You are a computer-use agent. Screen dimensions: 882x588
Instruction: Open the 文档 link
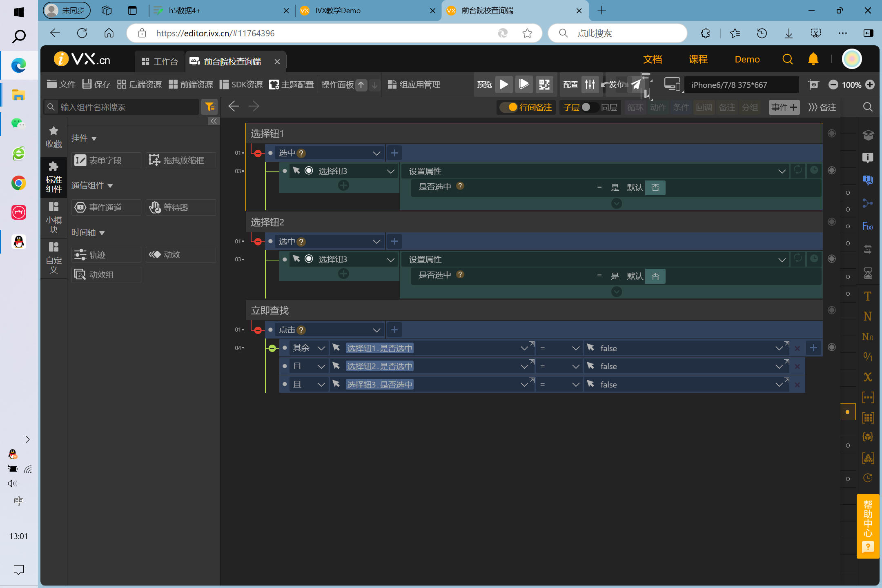click(652, 60)
